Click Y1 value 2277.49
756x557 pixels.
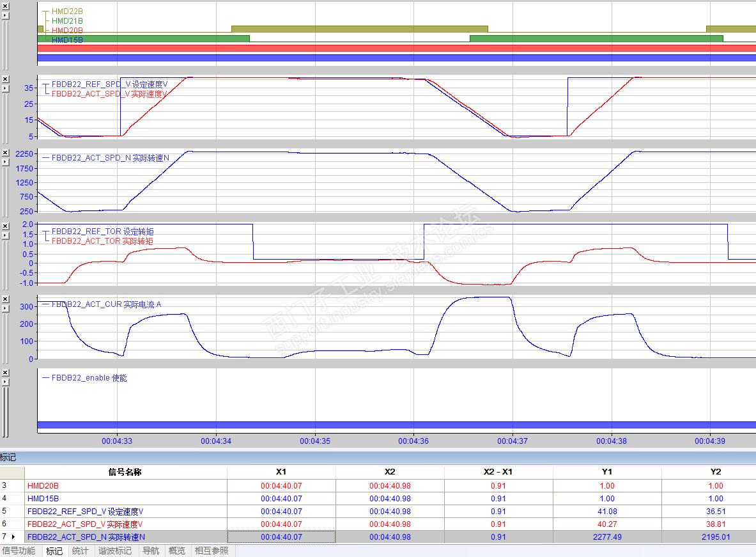[607, 537]
